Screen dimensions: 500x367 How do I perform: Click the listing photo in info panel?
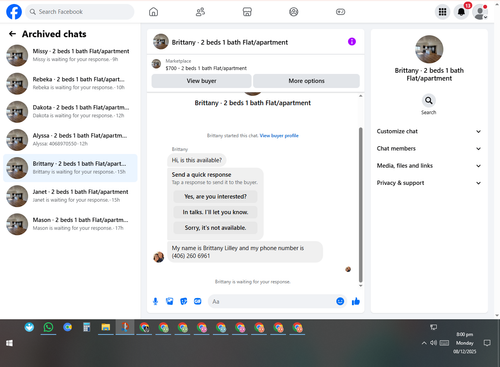coord(429,49)
